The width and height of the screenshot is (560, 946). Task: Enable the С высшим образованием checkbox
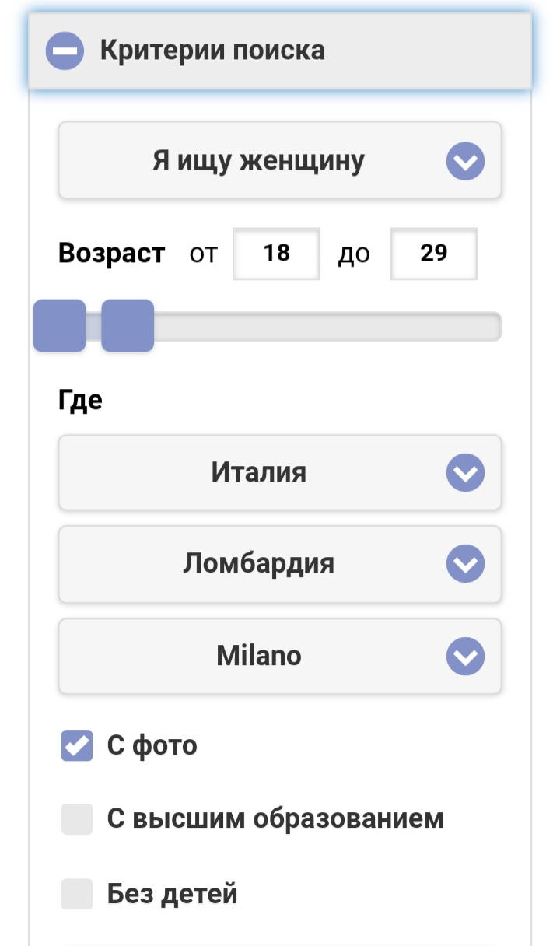coord(77,819)
